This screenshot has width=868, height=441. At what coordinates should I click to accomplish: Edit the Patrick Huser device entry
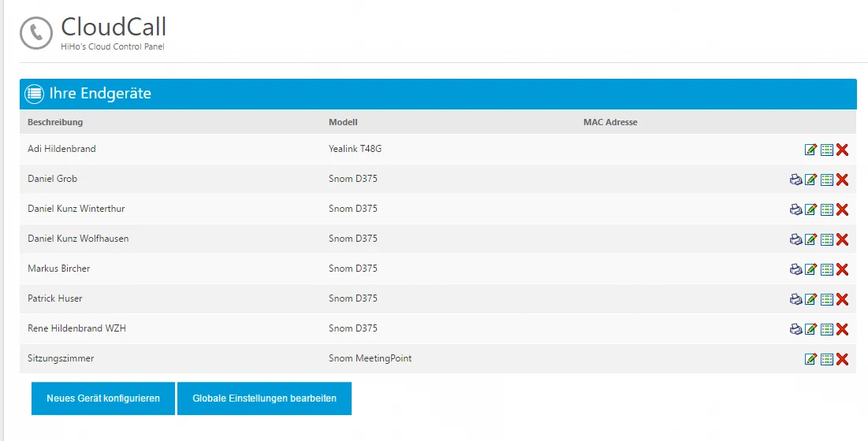[x=810, y=299]
